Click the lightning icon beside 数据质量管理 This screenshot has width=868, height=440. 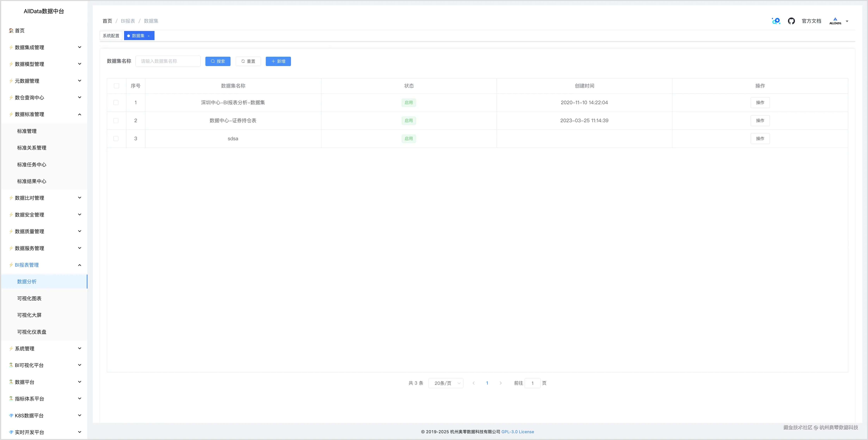click(11, 231)
